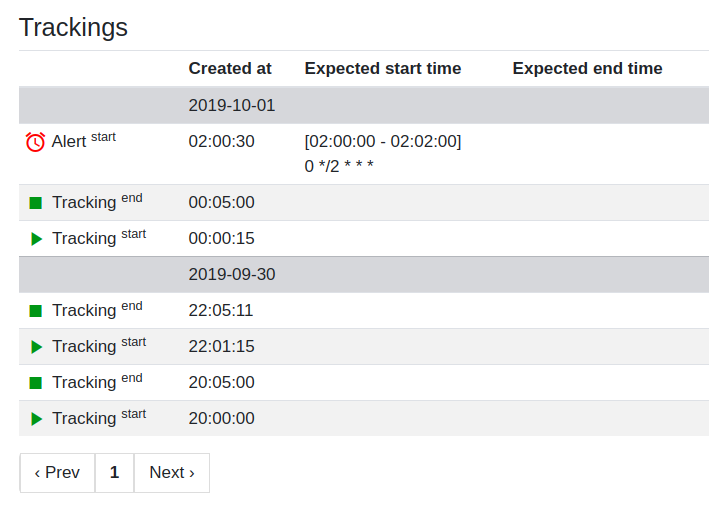Click the Expected end time header

(x=587, y=68)
